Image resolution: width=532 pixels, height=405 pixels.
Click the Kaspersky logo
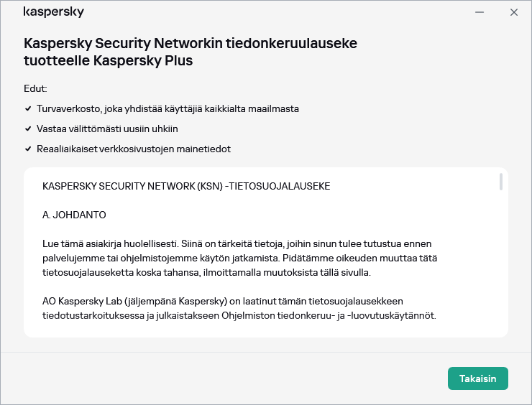[54, 12]
